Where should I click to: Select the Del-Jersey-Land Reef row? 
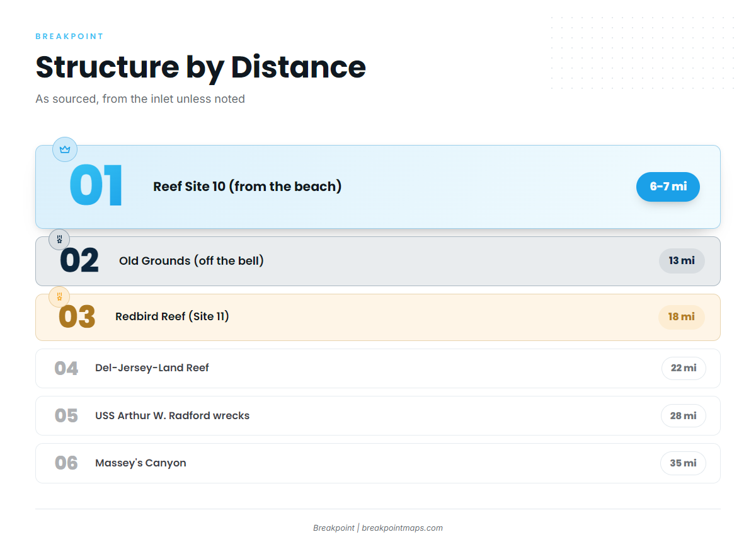(x=378, y=368)
